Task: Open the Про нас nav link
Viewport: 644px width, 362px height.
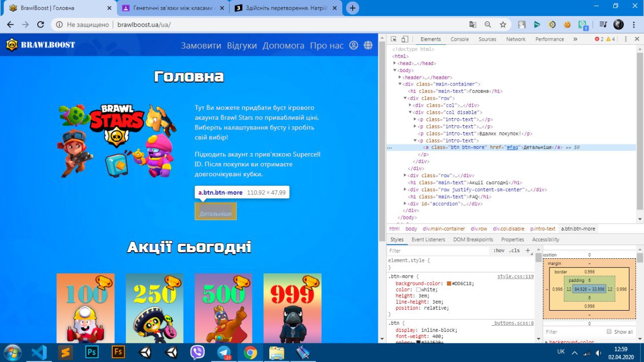Action: coord(327,45)
